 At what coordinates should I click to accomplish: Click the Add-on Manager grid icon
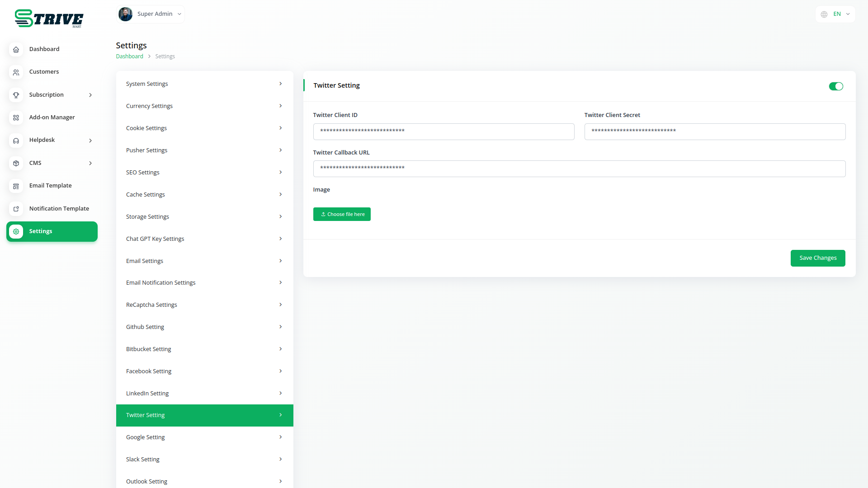[x=16, y=117]
